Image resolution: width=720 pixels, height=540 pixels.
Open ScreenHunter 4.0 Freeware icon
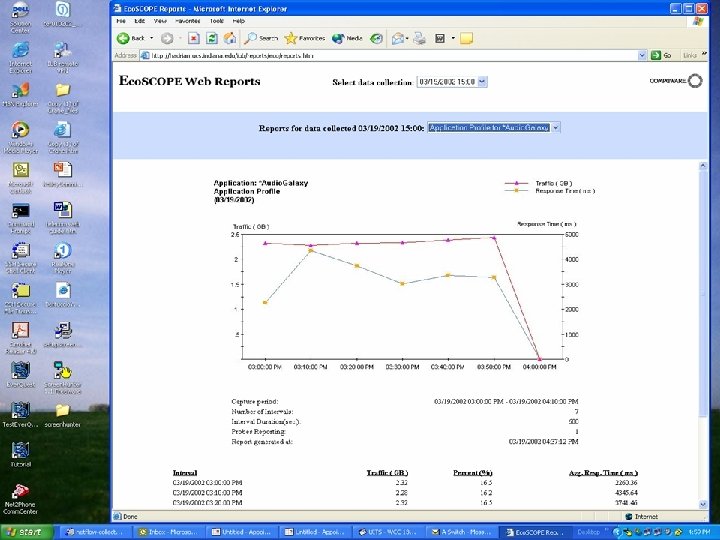click(x=62, y=377)
